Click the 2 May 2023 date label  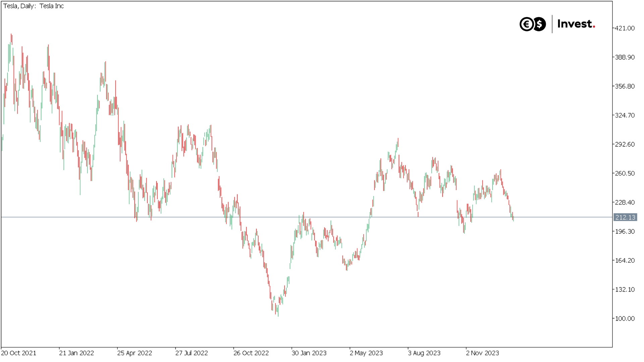(x=366, y=353)
